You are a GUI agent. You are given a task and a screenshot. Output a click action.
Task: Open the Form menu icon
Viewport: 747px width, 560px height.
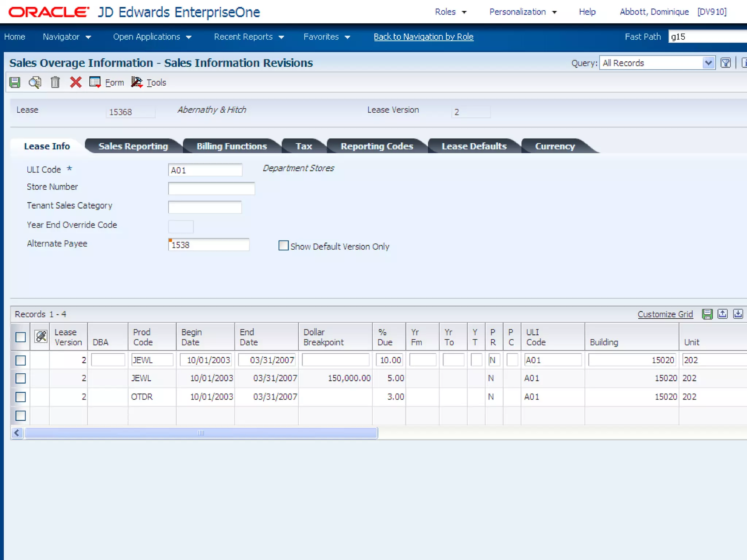tap(95, 82)
